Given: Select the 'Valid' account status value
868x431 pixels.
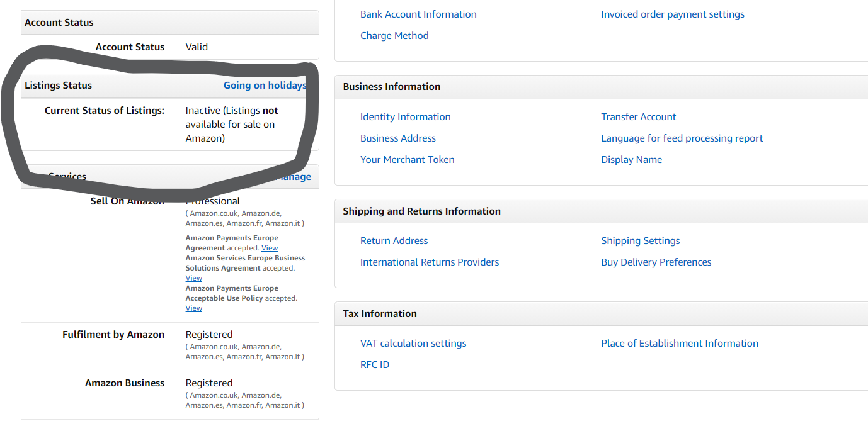Looking at the screenshot, I should pos(197,47).
